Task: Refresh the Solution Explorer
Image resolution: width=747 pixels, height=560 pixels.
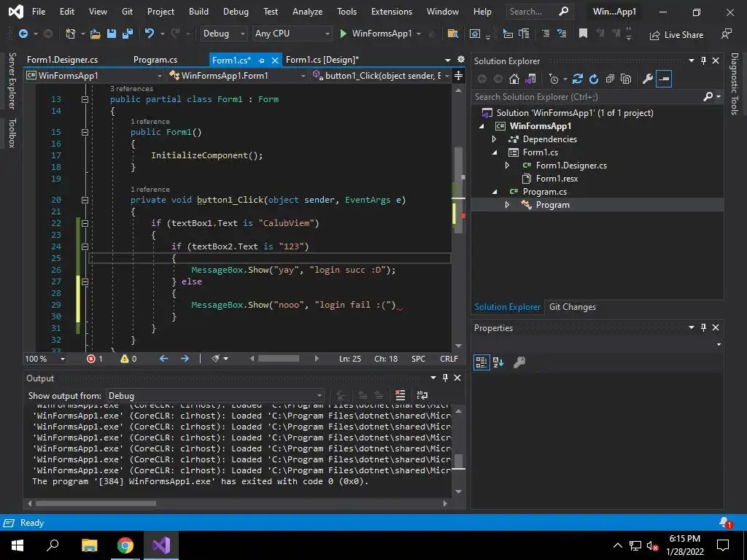Action: tap(594, 79)
